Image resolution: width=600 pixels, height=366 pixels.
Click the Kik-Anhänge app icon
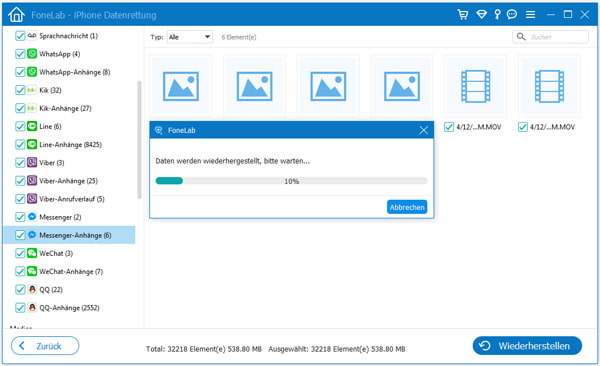[32, 108]
